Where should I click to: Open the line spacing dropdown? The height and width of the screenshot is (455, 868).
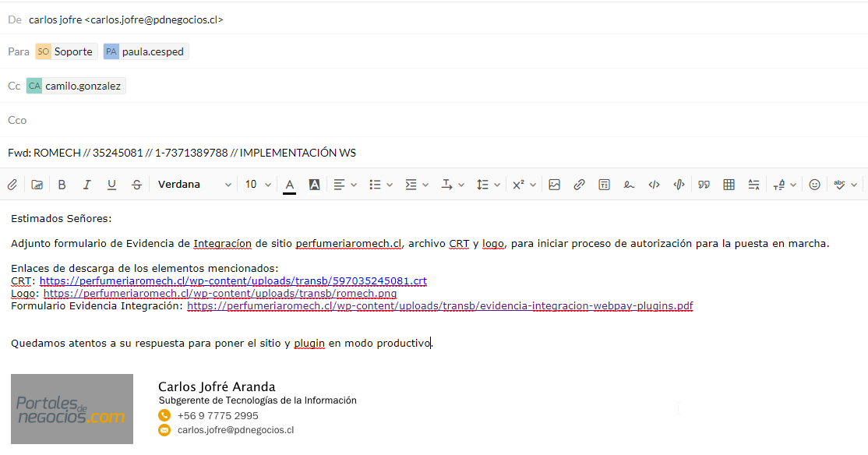point(488,185)
